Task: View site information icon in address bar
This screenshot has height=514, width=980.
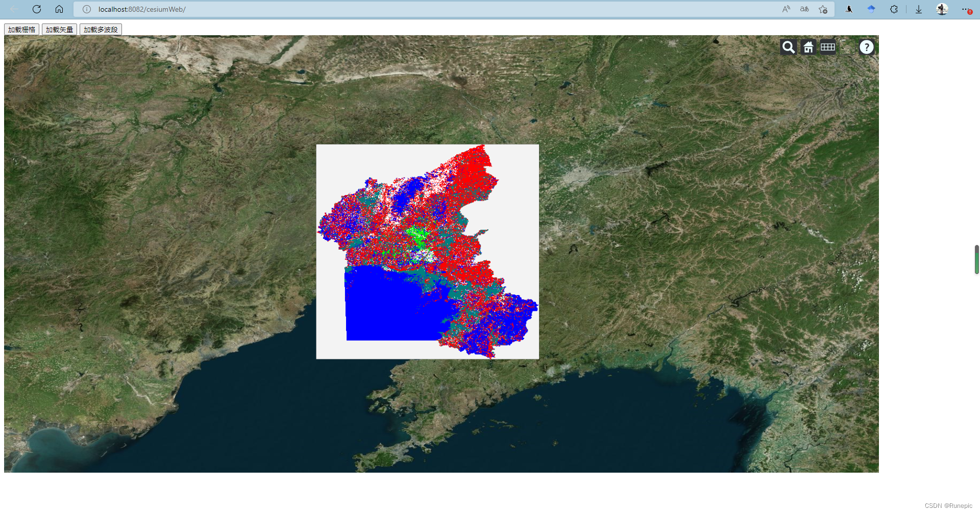Action: (87, 9)
